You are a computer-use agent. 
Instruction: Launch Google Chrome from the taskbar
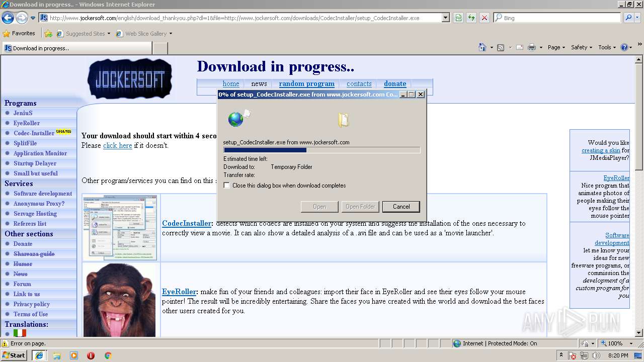(x=108, y=355)
